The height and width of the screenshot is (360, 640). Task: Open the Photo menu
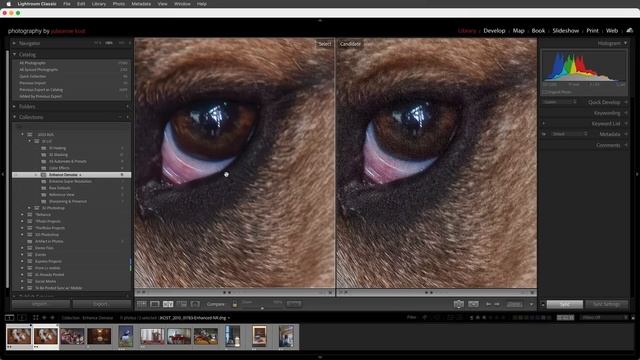118,4
